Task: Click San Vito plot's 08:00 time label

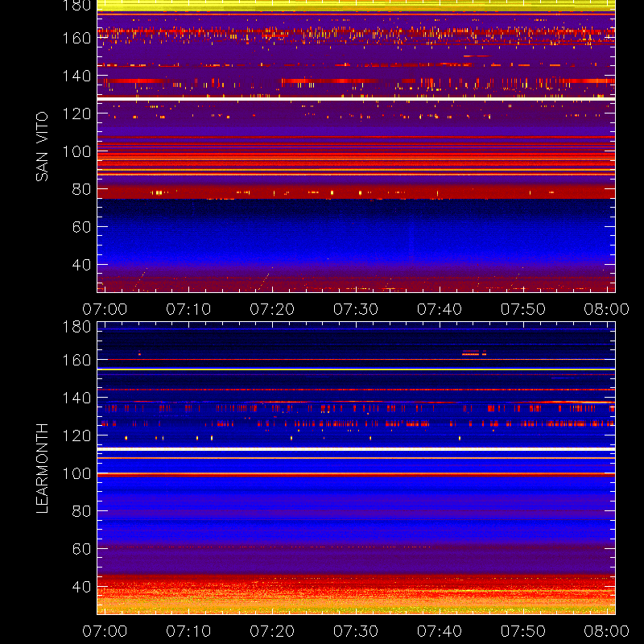Action: [x=607, y=309]
